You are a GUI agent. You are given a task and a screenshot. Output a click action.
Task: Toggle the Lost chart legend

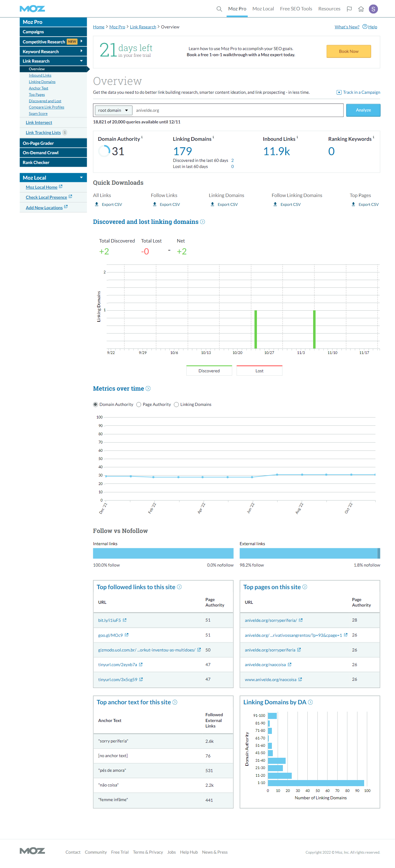click(x=259, y=370)
